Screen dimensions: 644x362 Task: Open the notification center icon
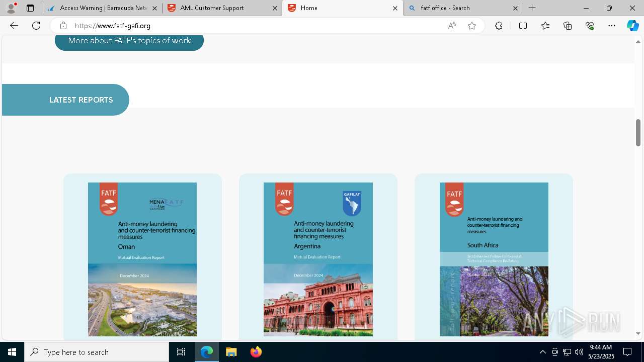(x=627, y=352)
